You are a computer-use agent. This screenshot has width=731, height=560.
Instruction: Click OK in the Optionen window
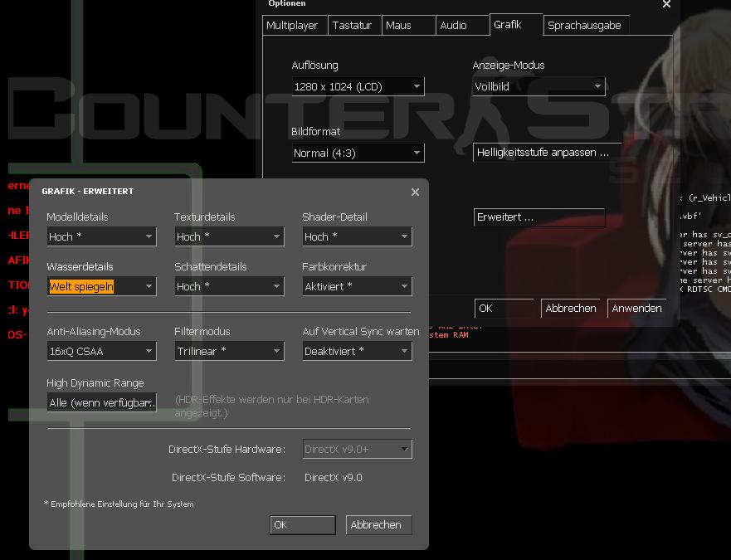tap(504, 309)
